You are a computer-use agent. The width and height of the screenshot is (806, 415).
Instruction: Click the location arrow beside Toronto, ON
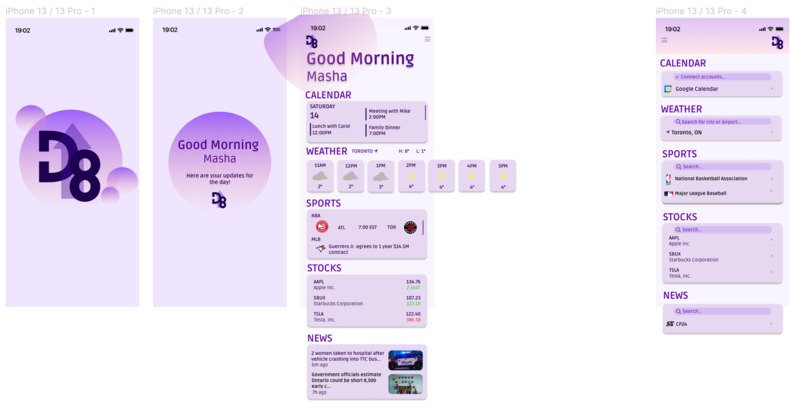tap(668, 132)
